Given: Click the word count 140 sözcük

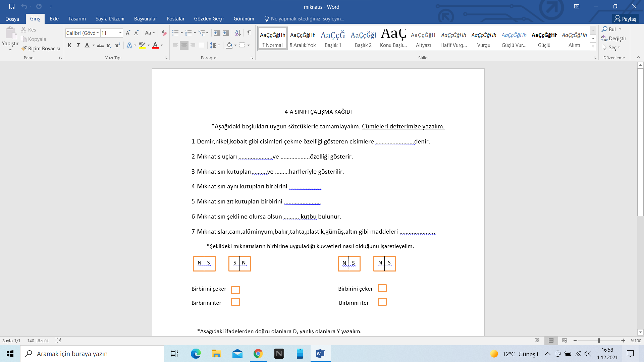Looking at the screenshot, I should [38, 341].
